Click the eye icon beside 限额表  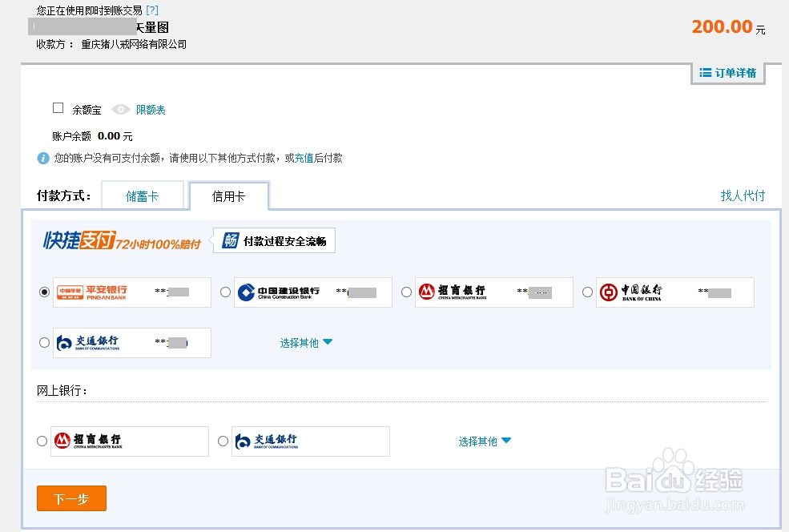pyautogui.click(x=120, y=109)
